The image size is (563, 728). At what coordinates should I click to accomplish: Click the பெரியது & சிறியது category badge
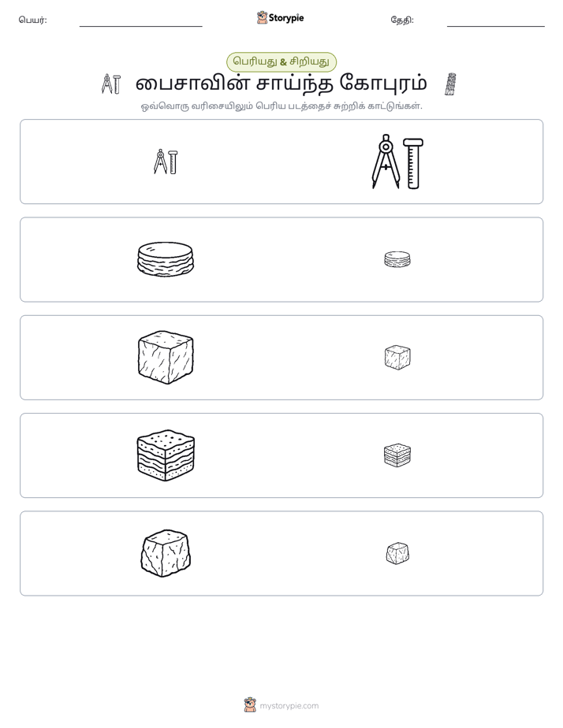[281, 61]
